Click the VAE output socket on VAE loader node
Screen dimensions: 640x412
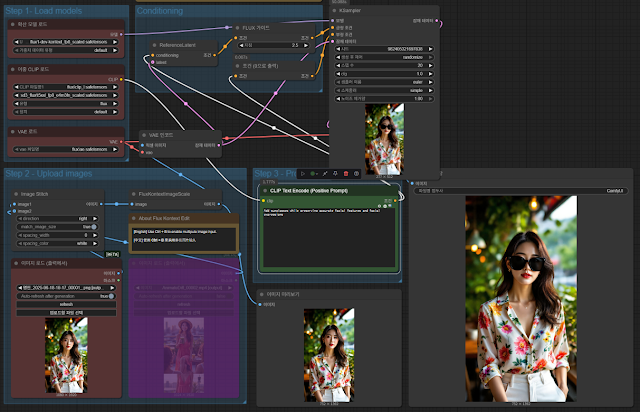click(121, 142)
